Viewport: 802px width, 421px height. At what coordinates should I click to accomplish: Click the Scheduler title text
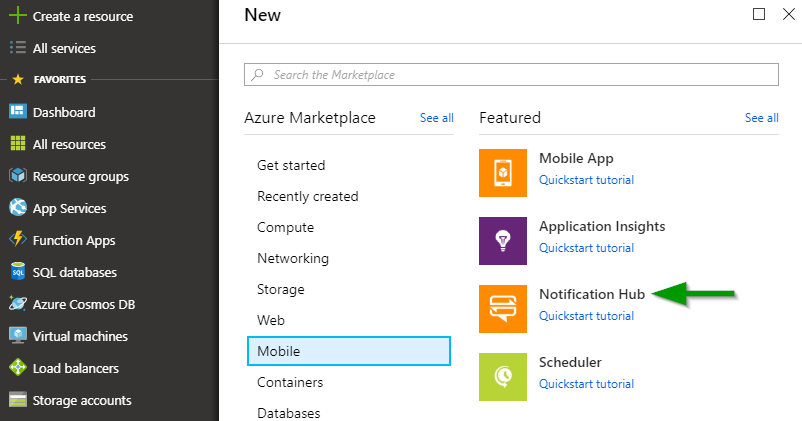point(570,362)
